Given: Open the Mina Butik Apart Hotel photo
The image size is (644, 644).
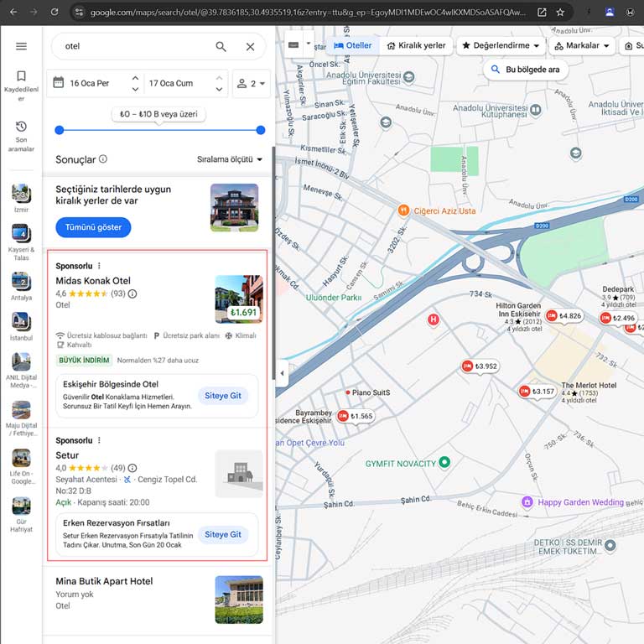Looking at the screenshot, I should coord(239,600).
